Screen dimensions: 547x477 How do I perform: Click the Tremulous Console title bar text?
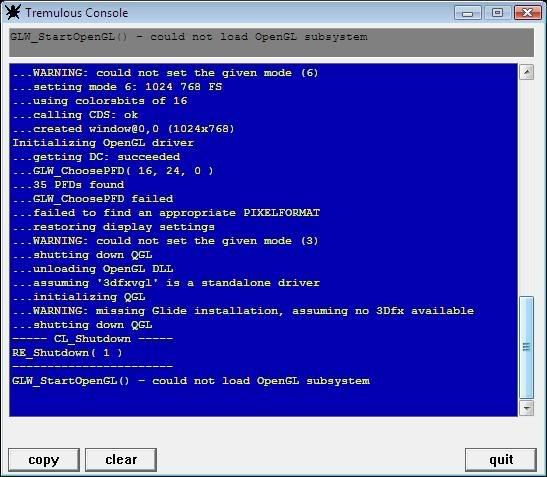coord(77,13)
